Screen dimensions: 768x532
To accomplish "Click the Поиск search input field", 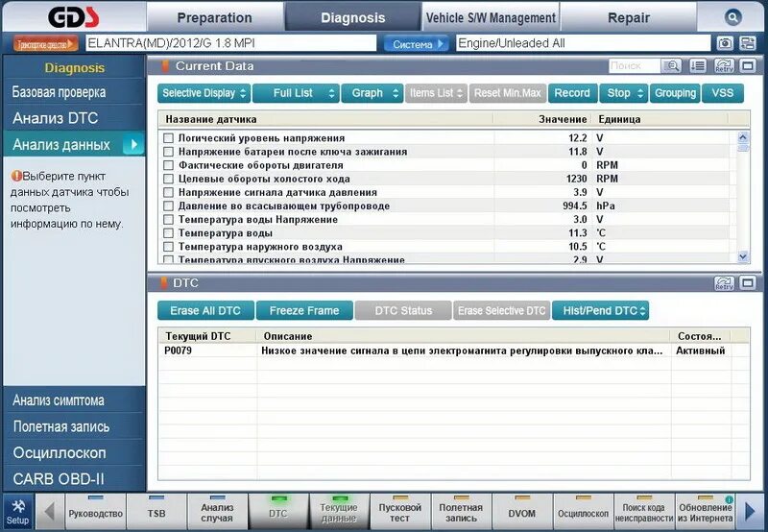I will coord(635,65).
